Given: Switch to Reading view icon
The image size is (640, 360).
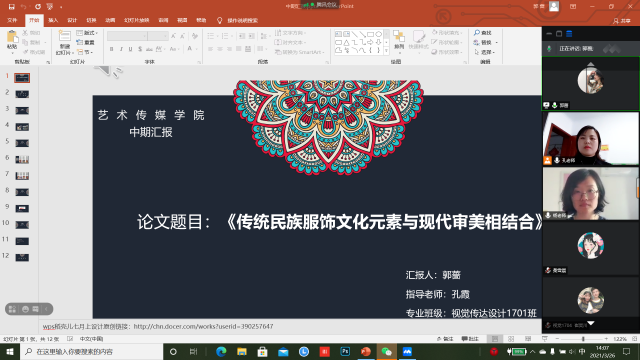Looking at the screenshot, I should (x=528, y=339).
